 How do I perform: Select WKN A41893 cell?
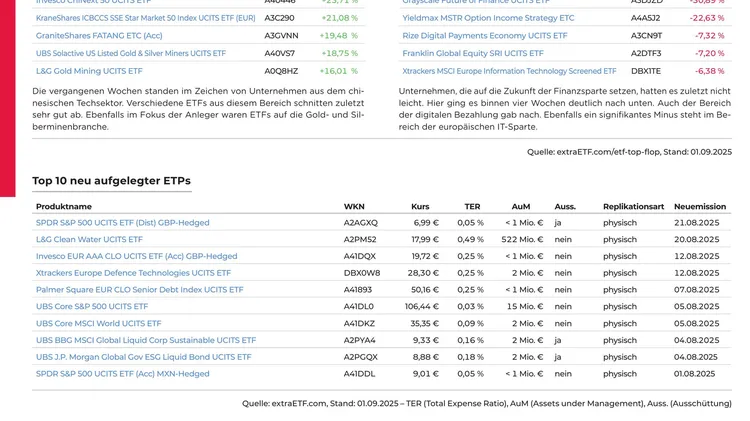point(357,290)
